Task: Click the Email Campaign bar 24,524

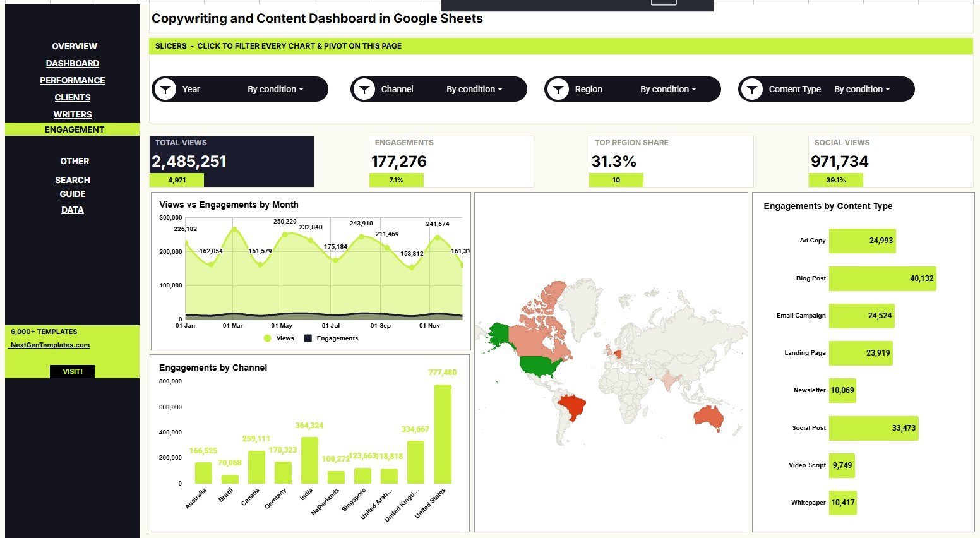Action: point(861,316)
